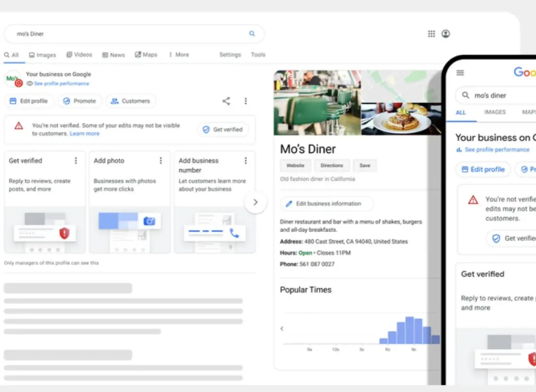The image size is (536, 392).
Task: Open the diner interior photo
Action: coord(317,102)
